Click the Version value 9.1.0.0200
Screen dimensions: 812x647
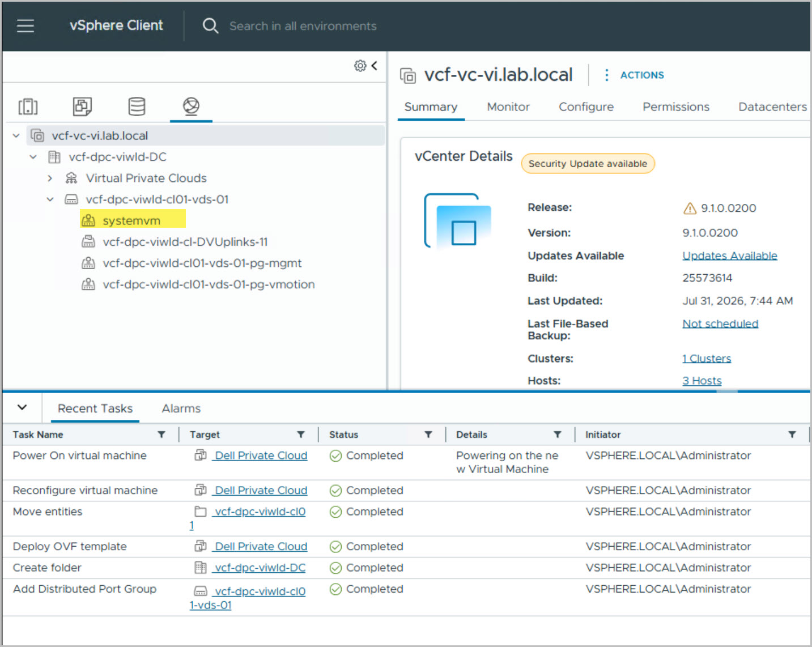[710, 233]
